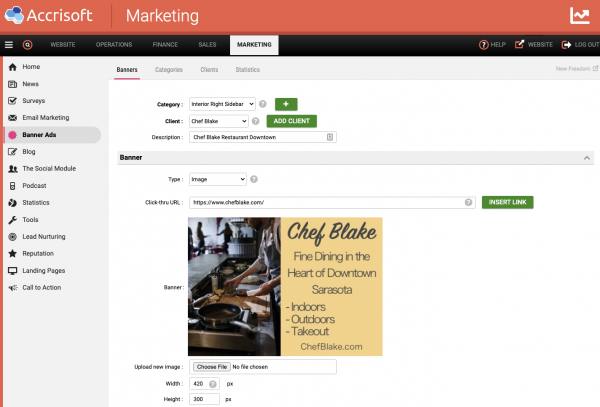Open the Website menu in top navbar

[x=63, y=45]
